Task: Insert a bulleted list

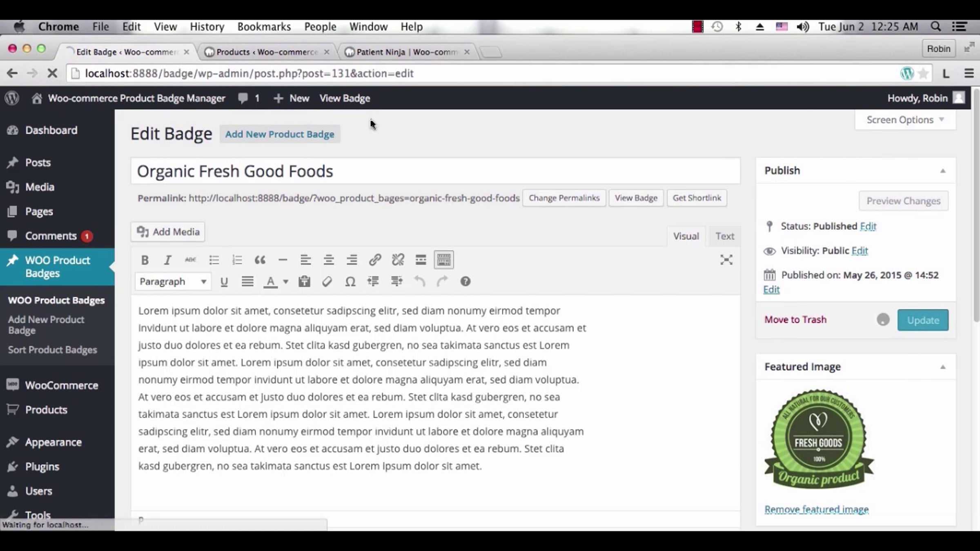Action: [x=214, y=260]
